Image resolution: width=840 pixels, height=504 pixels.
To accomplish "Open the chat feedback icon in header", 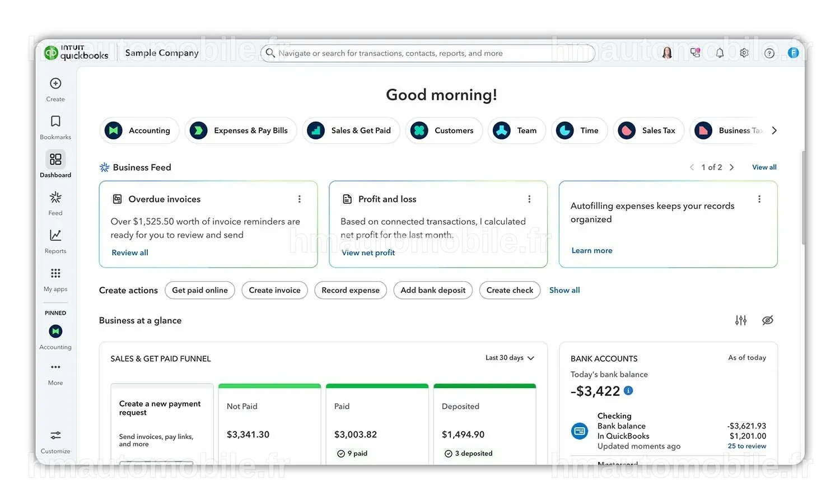I will 695,53.
